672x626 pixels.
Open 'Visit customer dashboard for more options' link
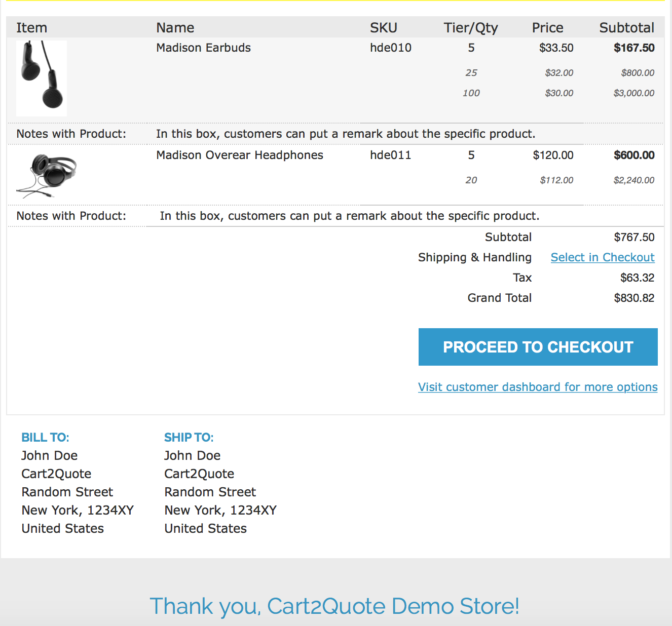(x=538, y=387)
